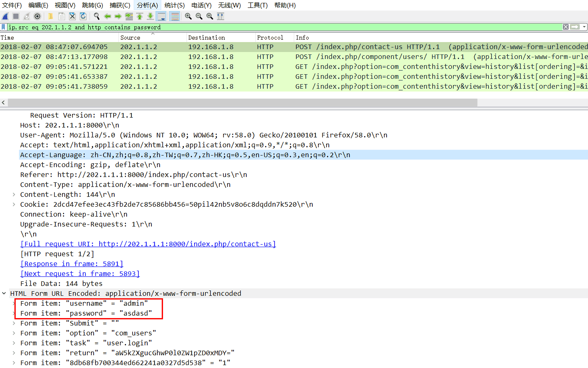Open the 视图(V) menu
The image size is (588, 368).
(x=65, y=5)
